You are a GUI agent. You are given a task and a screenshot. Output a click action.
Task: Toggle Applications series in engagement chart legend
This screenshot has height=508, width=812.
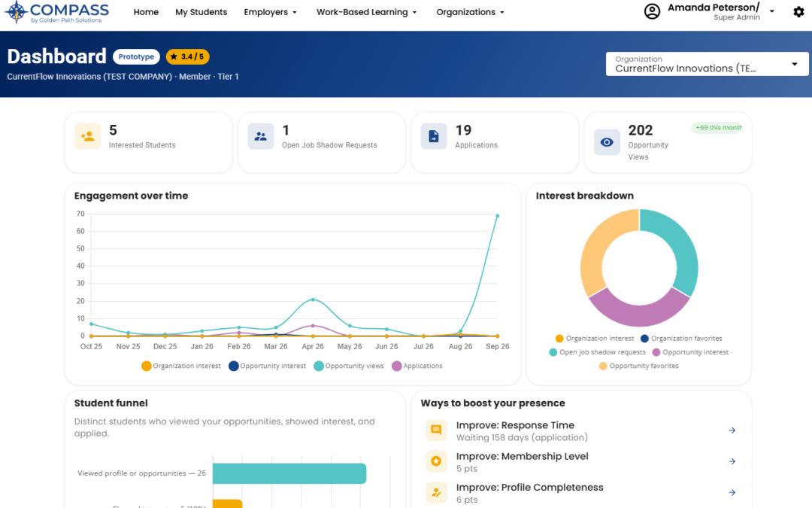click(x=417, y=366)
